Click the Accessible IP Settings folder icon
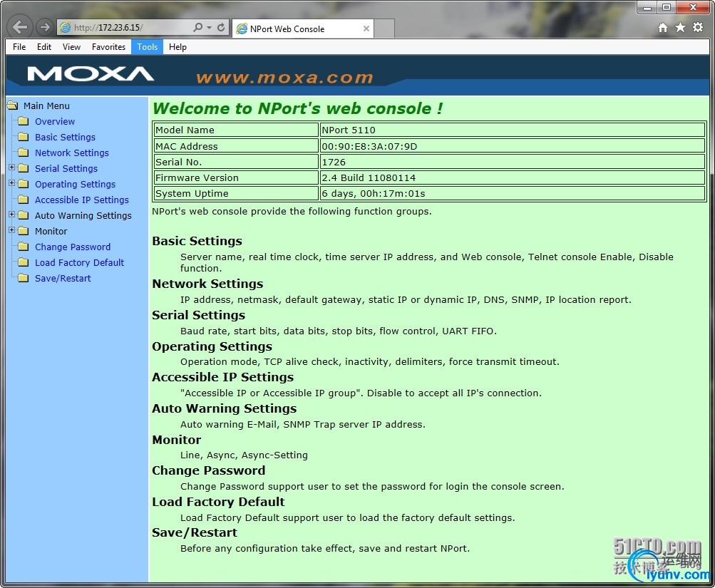The height and width of the screenshot is (588, 715). 24,200
